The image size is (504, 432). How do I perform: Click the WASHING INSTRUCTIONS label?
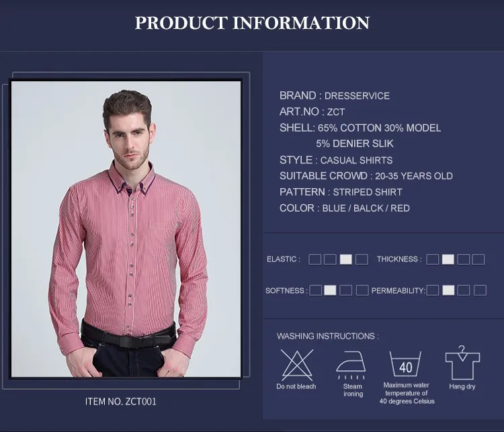(327, 336)
